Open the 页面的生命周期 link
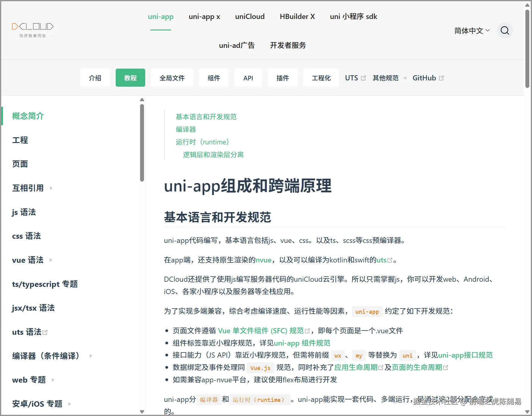Image resolution: width=532 pixels, height=416 pixels. click(417, 368)
